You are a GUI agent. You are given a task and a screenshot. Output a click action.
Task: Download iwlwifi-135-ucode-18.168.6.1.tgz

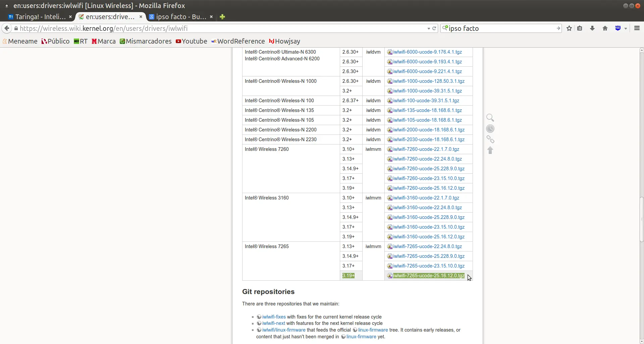pyautogui.click(x=427, y=110)
